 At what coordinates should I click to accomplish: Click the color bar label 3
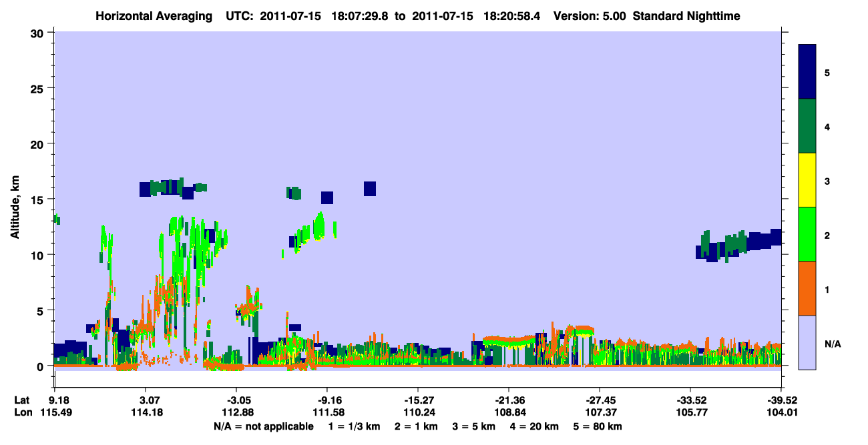[x=827, y=181]
